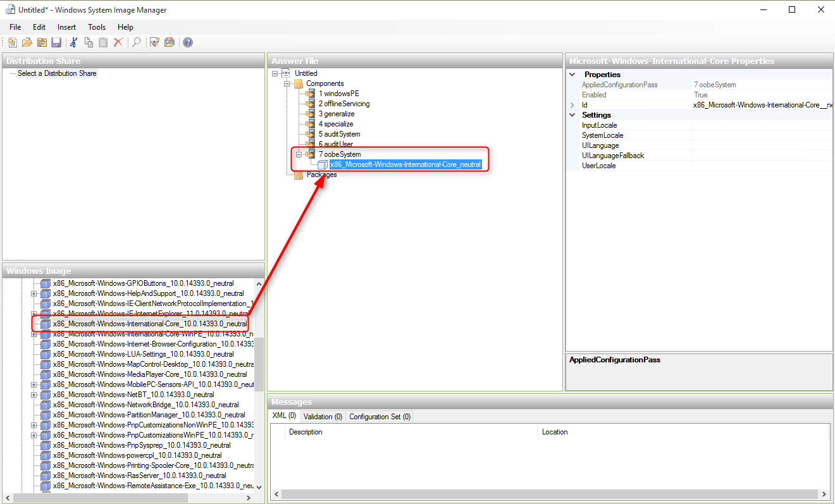Open Help using the blue question mark icon

pyautogui.click(x=188, y=42)
